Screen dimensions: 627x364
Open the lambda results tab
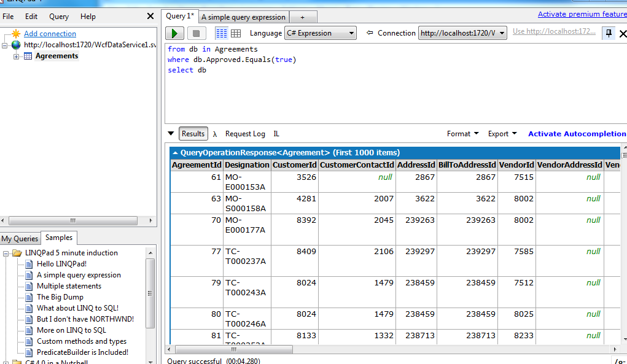coord(215,134)
